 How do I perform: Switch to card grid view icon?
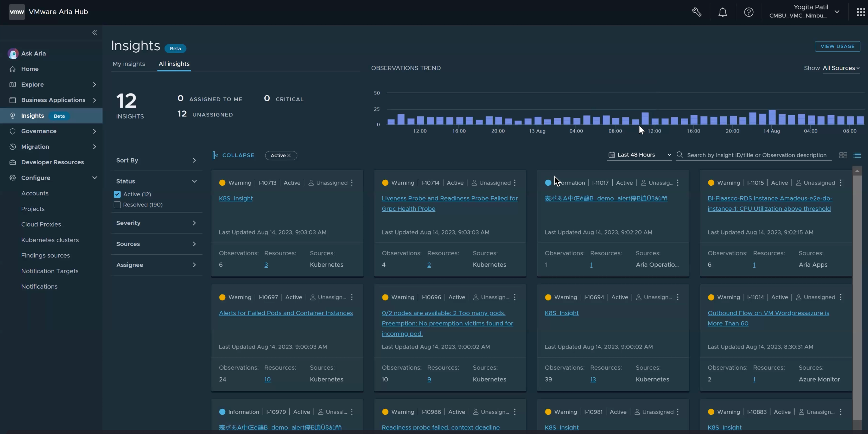843,155
